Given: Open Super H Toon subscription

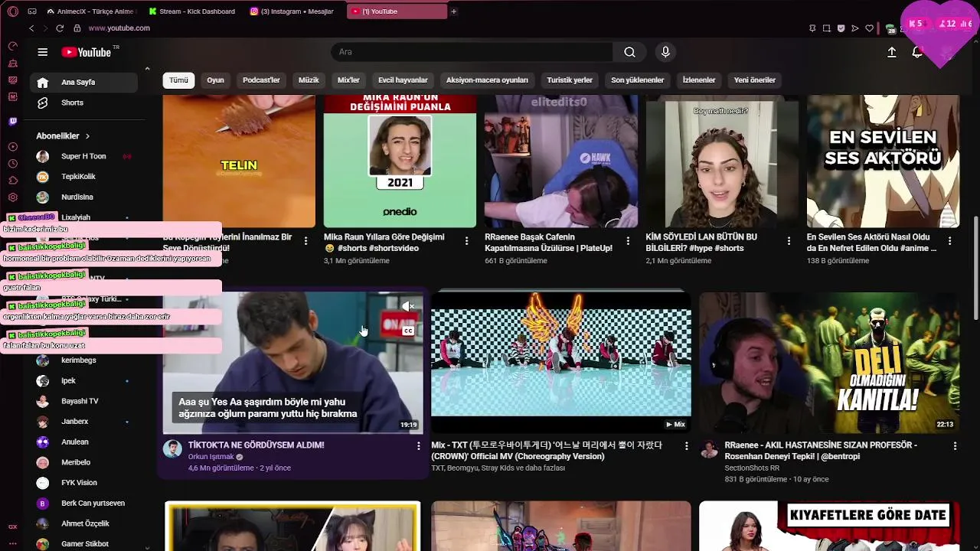Looking at the screenshot, I should coord(84,156).
